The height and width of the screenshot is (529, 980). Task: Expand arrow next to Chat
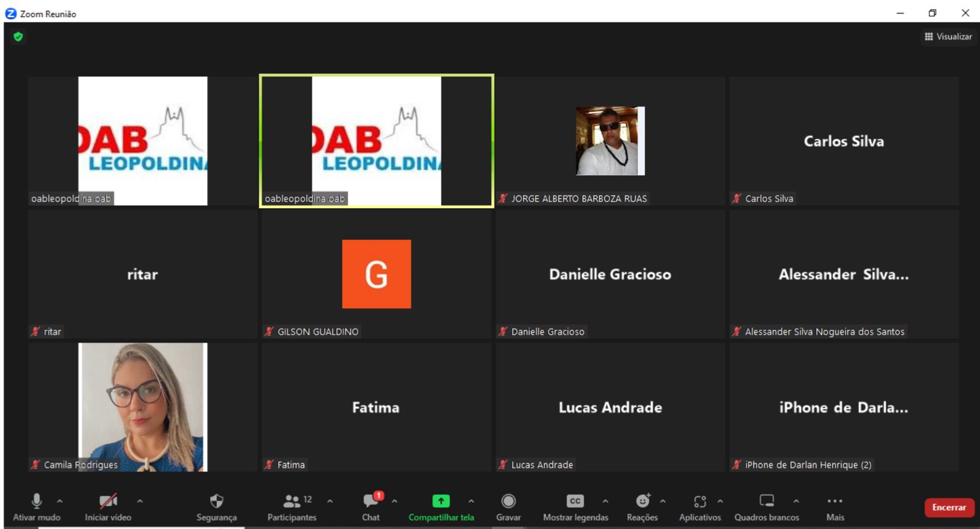tap(394, 501)
